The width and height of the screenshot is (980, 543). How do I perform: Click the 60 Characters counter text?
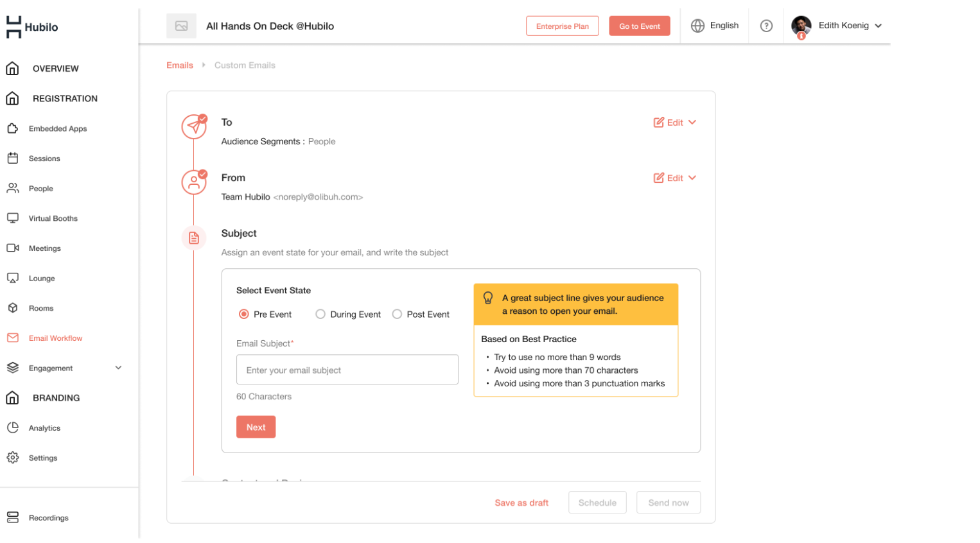264,397
